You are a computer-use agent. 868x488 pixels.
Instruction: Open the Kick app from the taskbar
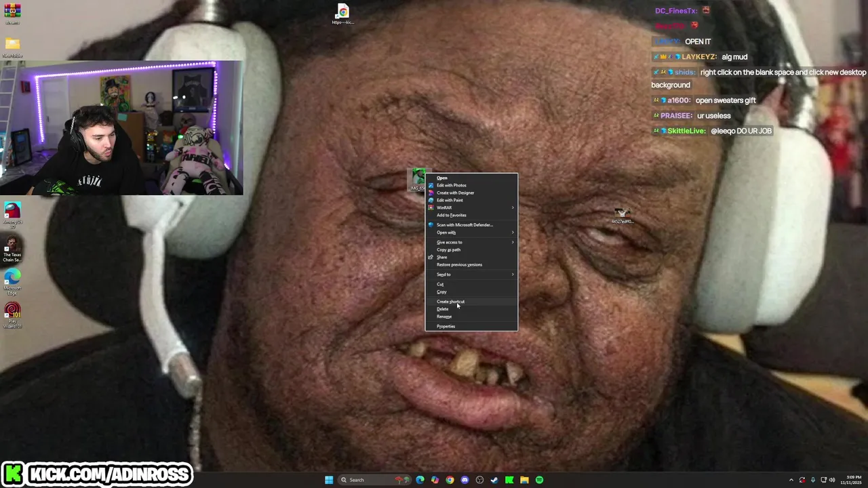tap(509, 480)
